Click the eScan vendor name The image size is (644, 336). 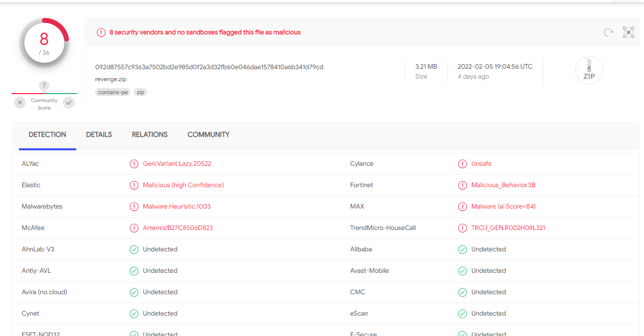pos(360,314)
